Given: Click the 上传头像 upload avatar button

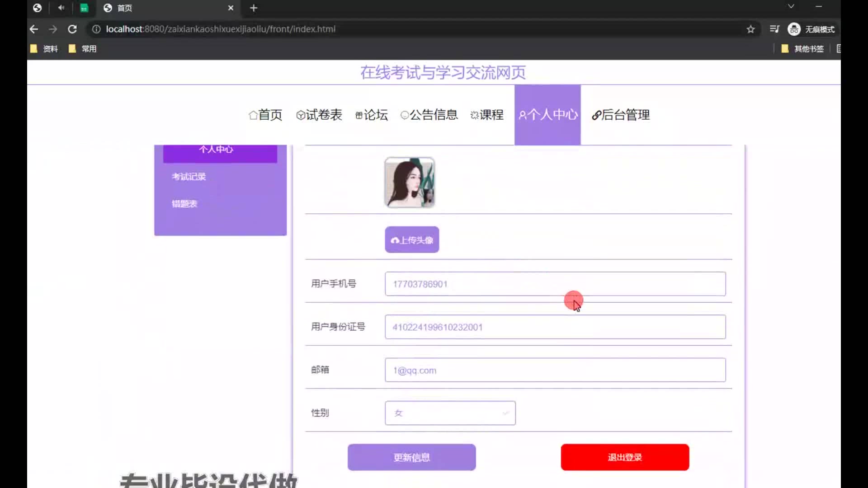Looking at the screenshot, I should click(x=412, y=240).
